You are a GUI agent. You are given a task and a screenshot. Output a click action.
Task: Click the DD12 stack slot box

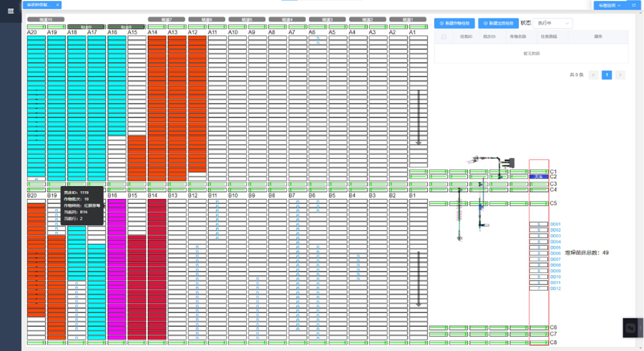538,289
